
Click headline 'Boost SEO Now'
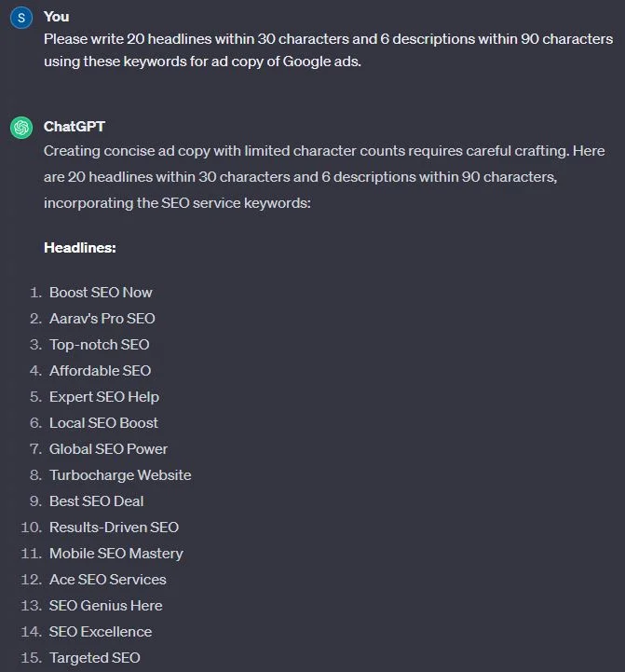pyautogui.click(x=101, y=293)
